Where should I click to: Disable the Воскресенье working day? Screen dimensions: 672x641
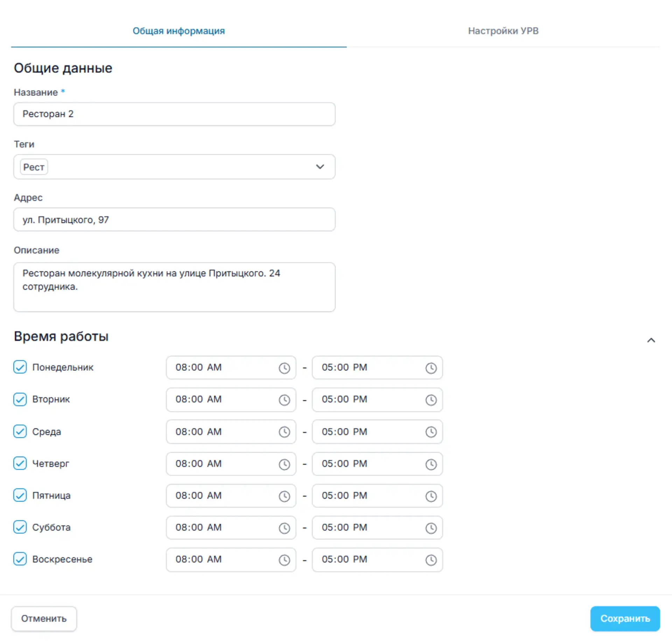coord(20,559)
